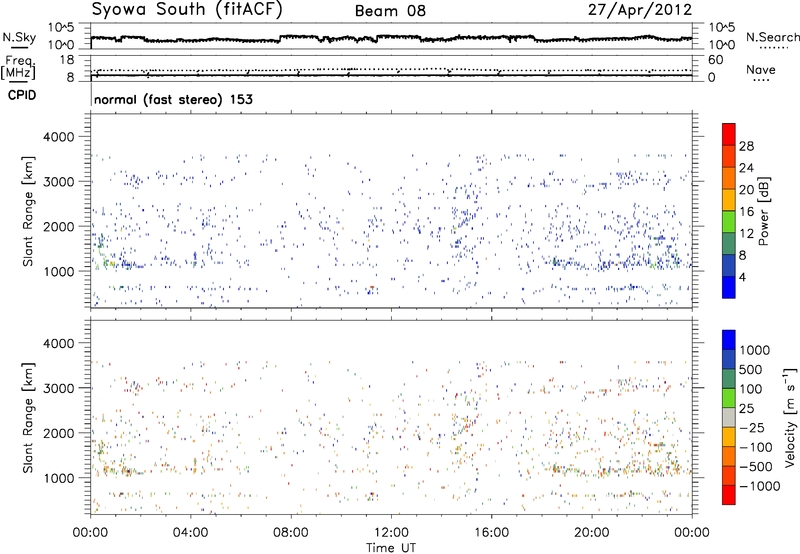Screen dimensions: 800x554
Task: Click the '16:00' time tick label
Action: (x=491, y=533)
